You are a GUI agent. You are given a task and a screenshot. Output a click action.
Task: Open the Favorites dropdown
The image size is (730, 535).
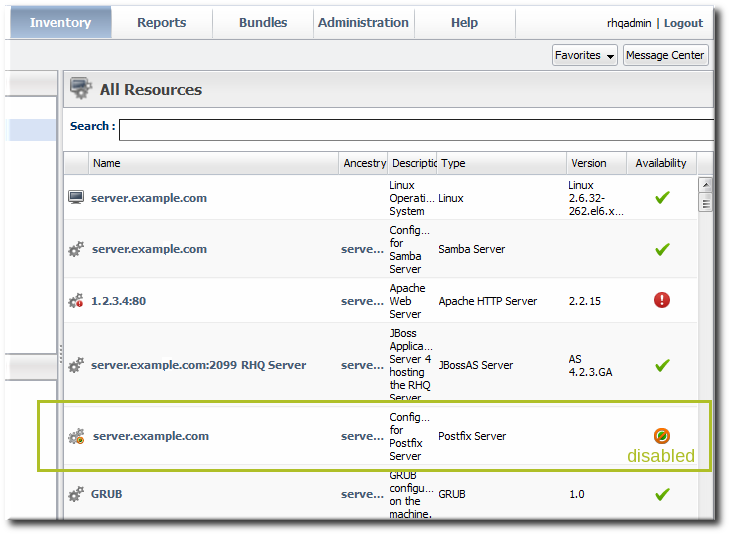coord(584,55)
